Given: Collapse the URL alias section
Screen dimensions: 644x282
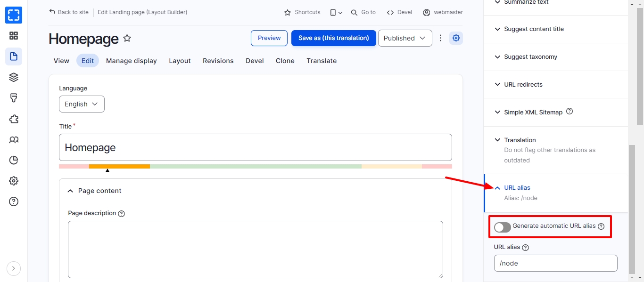Looking at the screenshot, I should (517, 187).
